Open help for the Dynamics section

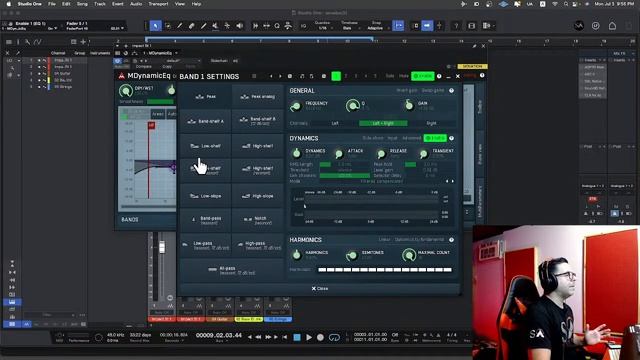pyautogui.click(x=451, y=138)
